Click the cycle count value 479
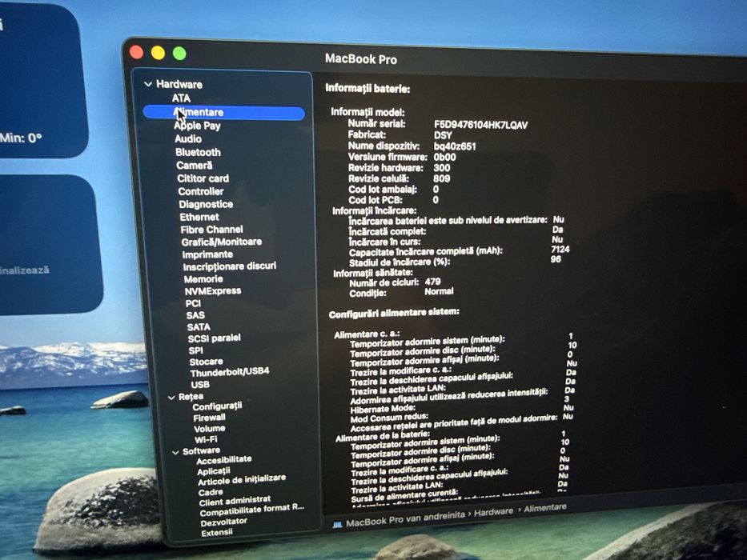The image size is (747, 560). [432, 282]
